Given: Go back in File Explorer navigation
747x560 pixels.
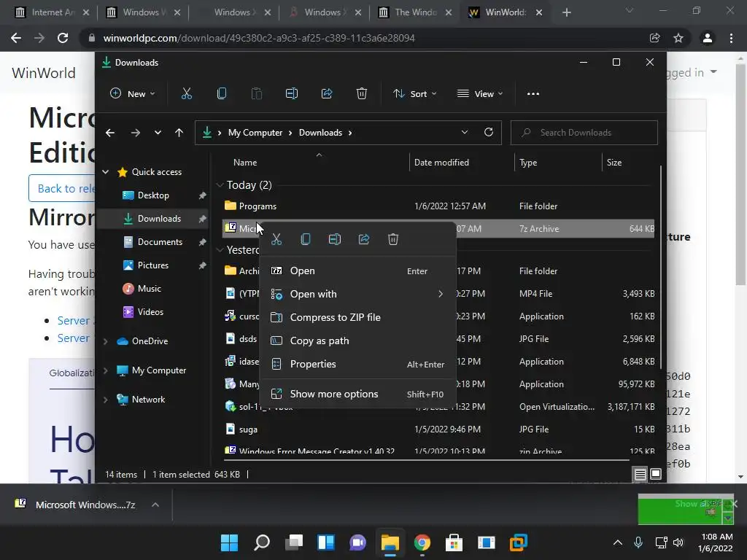Looking at the screenshot, I should coord(110,133).
